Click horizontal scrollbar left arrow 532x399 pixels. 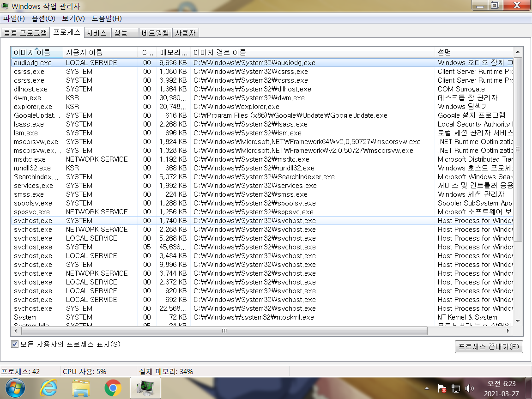coord(15,331)
